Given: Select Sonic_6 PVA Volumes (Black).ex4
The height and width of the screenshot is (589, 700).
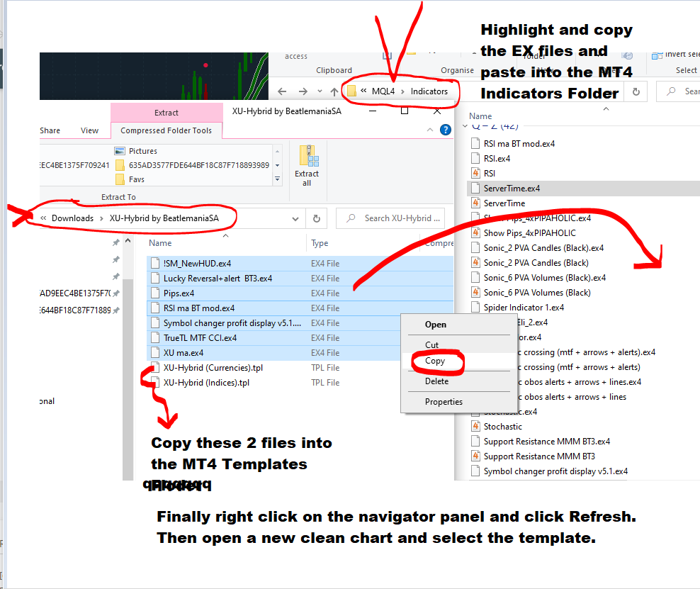Looking at the screenshot, I should coord(545,278).
